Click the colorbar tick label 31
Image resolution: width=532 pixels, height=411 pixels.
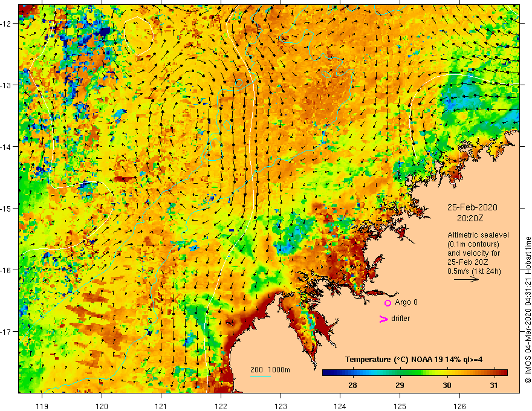pyautogui.click(x=494, y=385)
